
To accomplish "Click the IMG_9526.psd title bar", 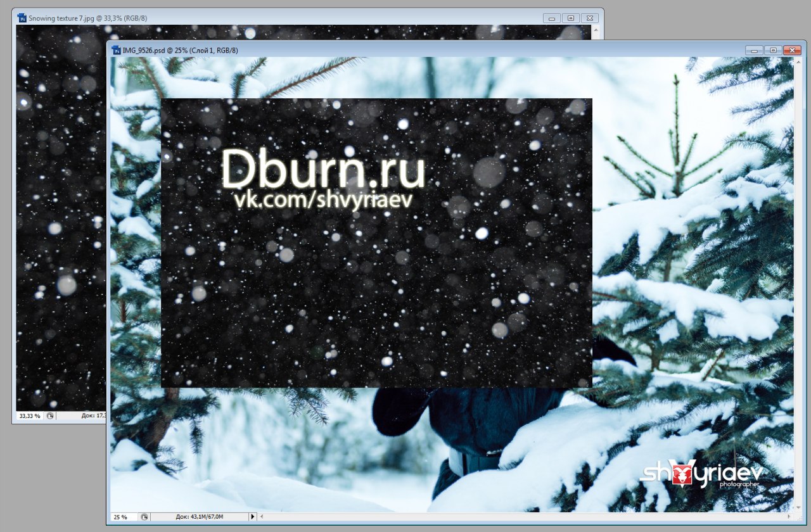I will click(x=444, y=50).
